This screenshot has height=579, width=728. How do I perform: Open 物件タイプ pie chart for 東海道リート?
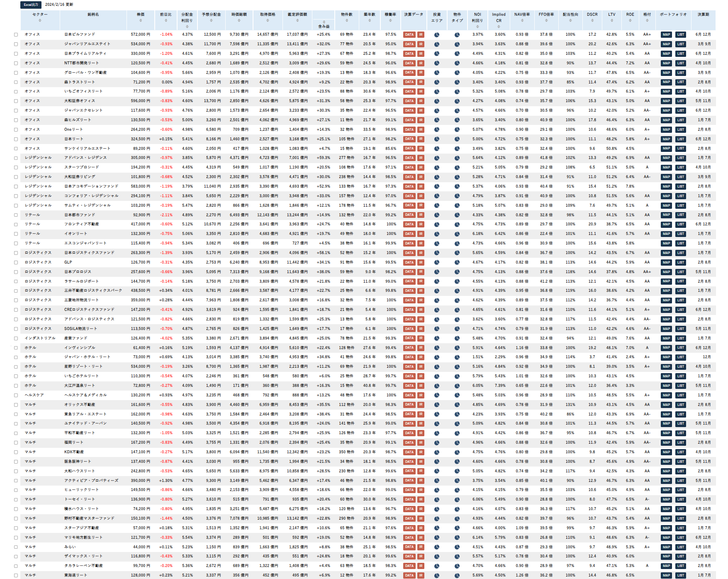[x=457, y=575]
